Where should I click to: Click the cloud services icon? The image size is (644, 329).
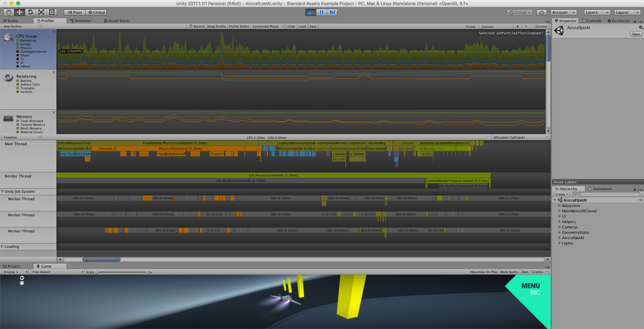541,12
